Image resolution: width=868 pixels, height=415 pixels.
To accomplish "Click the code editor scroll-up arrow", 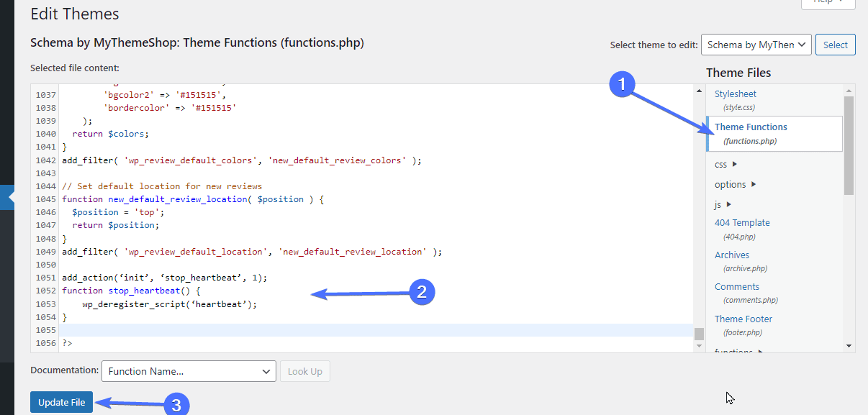I will [x=699, y=91].
